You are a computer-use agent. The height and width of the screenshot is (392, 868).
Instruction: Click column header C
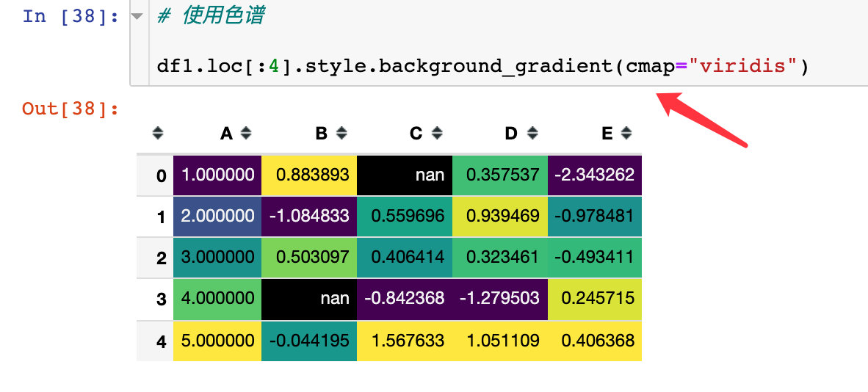(x=416, y=134)
